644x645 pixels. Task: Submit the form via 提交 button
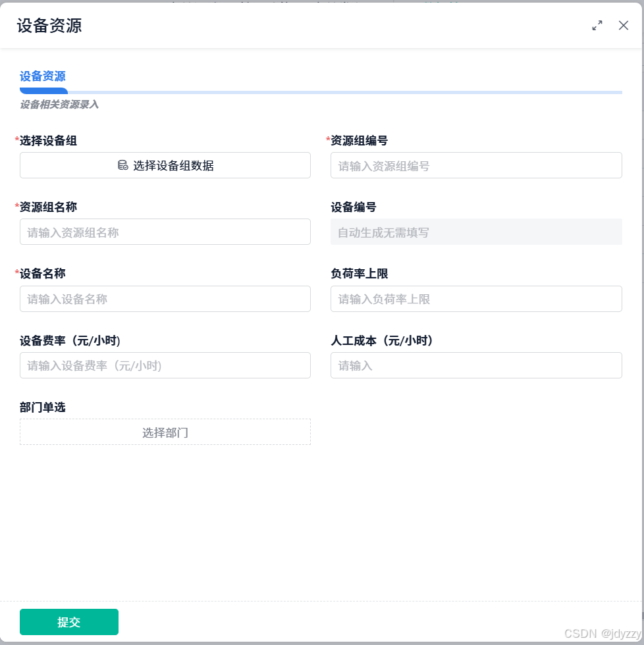click(68, 622)
